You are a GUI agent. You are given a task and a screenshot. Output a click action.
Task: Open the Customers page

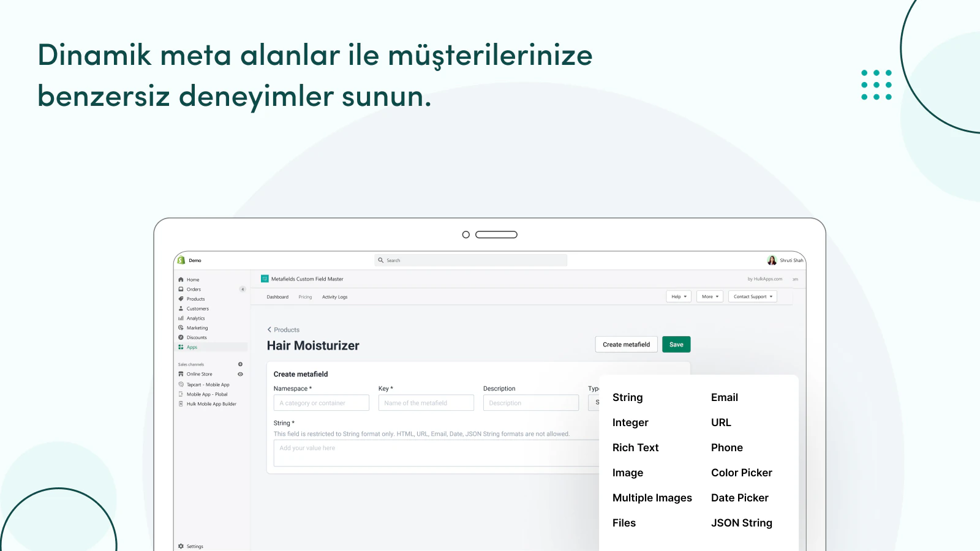(x=197, y=309)
